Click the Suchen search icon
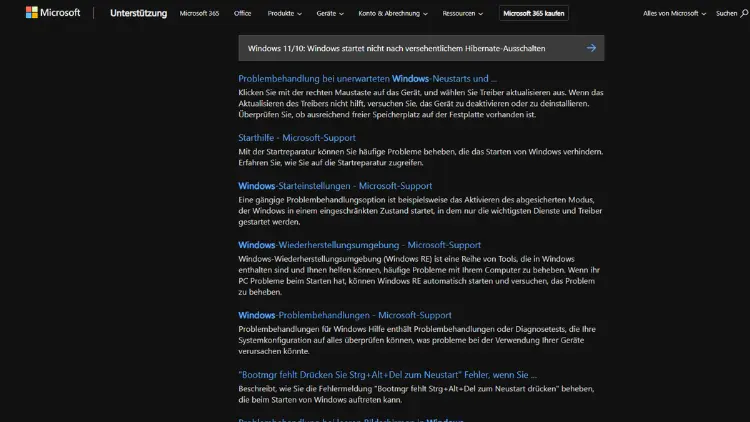 tap(743, 13)
